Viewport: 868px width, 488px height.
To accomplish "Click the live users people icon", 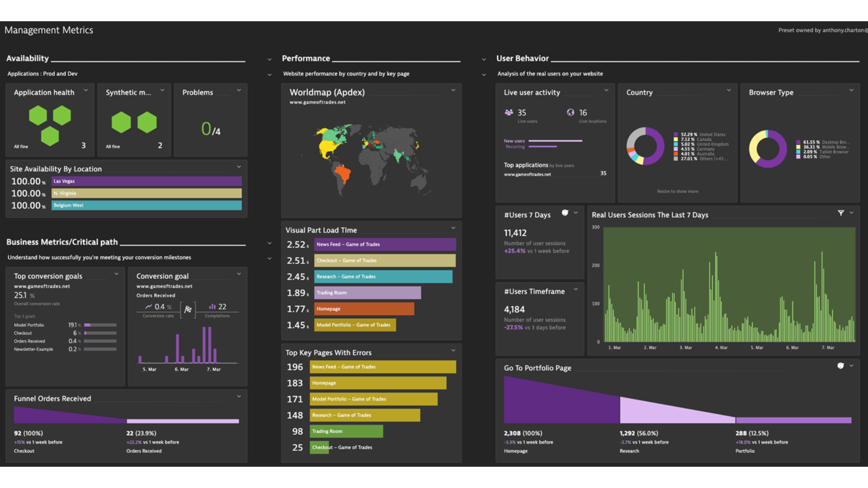I will tap(509, 113).
